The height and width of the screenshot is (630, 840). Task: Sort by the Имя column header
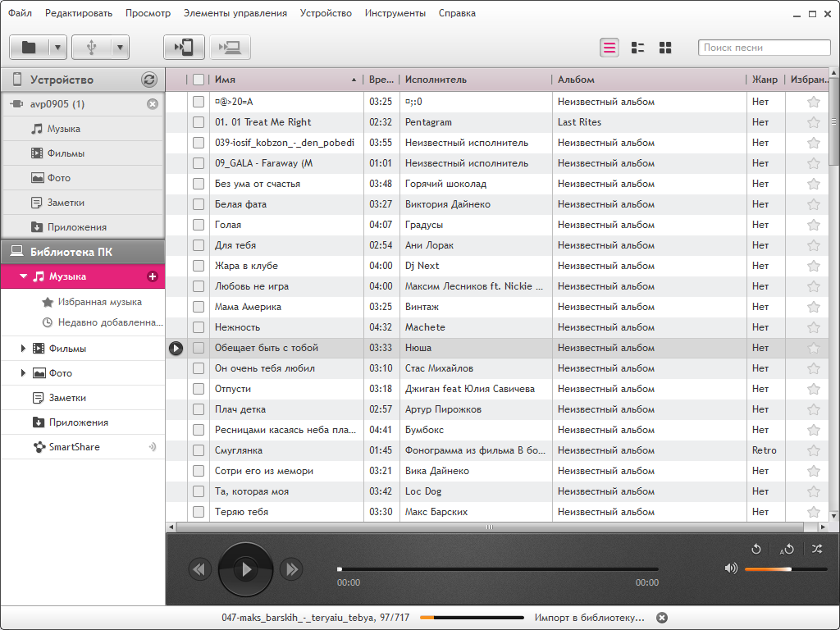click(285, 80)
